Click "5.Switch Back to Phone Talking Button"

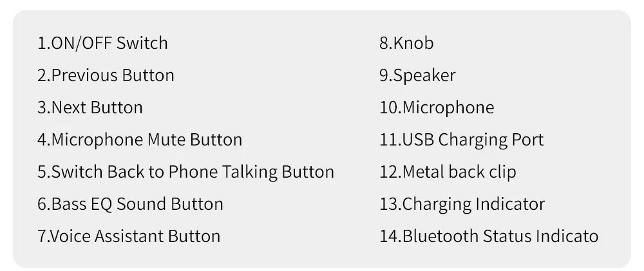(185, 172)
